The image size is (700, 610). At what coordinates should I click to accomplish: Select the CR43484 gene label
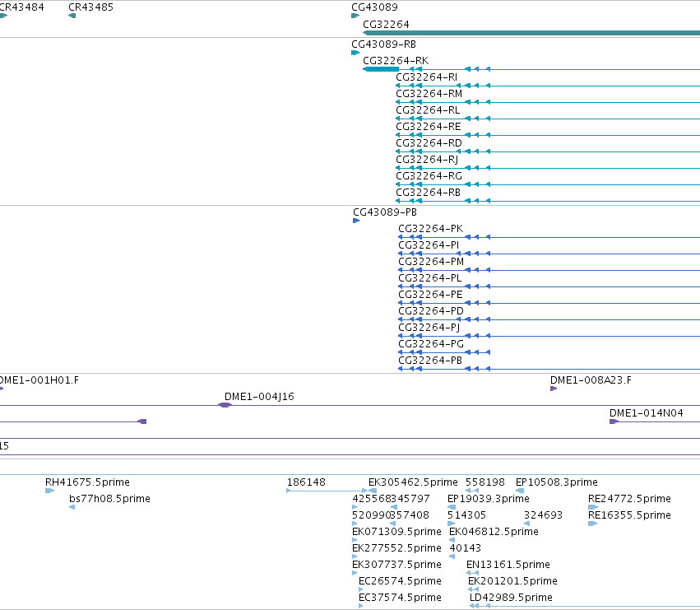tap(21, 7)
